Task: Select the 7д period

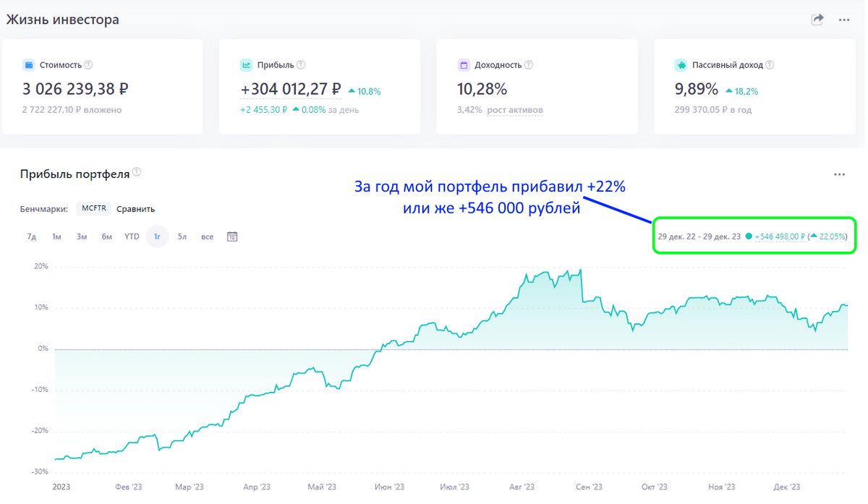Action: click(32, 236)
